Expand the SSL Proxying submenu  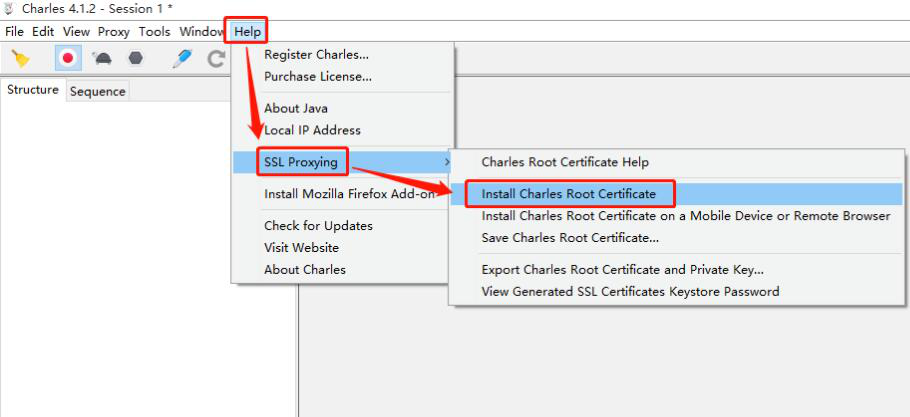[x=342, y=162]
